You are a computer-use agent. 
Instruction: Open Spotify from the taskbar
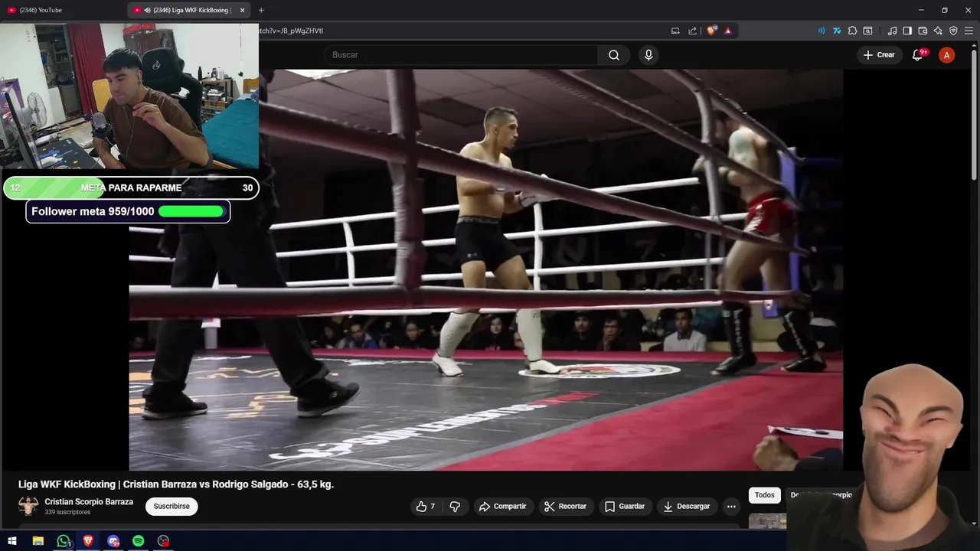[139, 541]
